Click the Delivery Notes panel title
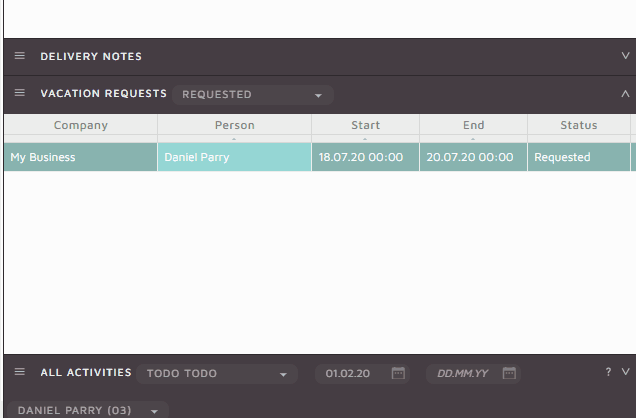636x418 pixels. 91,56
